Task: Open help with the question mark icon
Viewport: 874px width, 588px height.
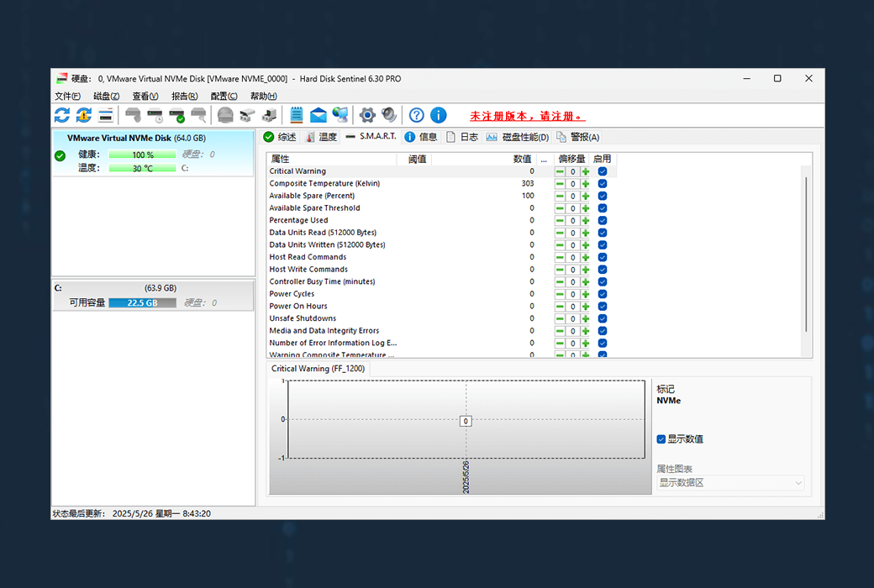Action: click(x=416, y=115)
